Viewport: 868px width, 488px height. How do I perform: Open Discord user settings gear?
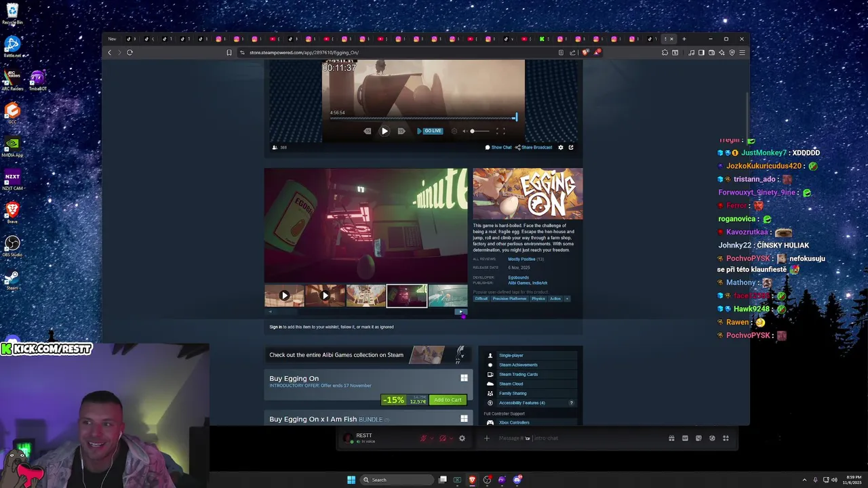point(462,439)
